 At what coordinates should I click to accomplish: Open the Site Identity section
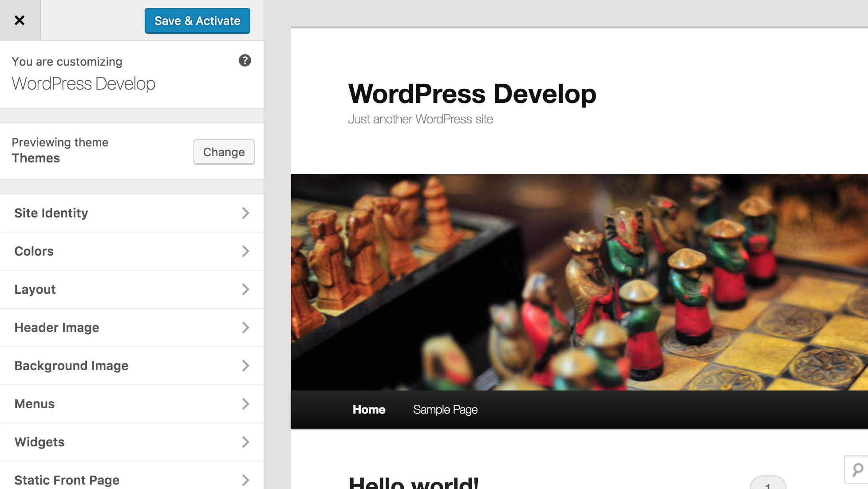[x=132, y=213]
